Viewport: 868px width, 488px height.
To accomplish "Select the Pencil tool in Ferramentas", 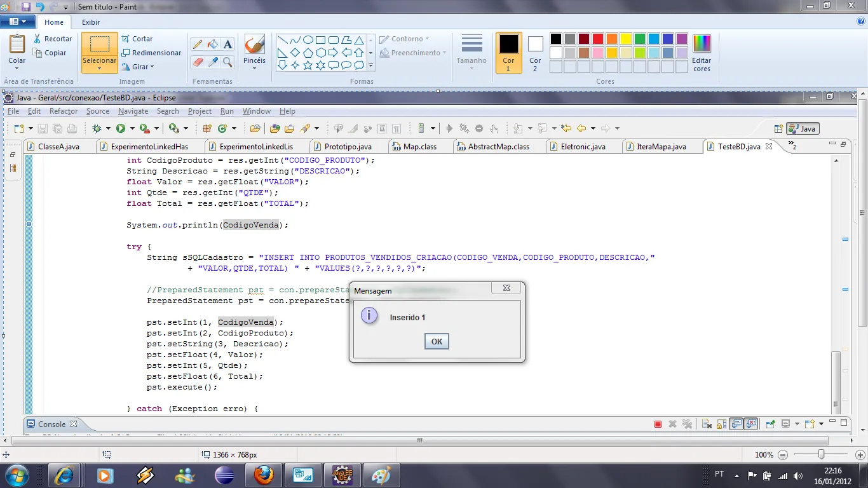I will (198, 44).
